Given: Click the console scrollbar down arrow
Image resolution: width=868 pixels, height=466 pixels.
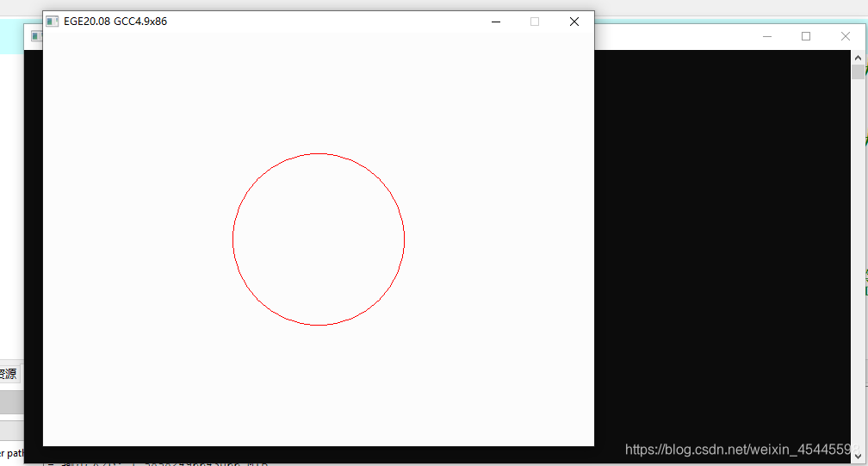Looking at the screenshot, I should pos(858,457).
